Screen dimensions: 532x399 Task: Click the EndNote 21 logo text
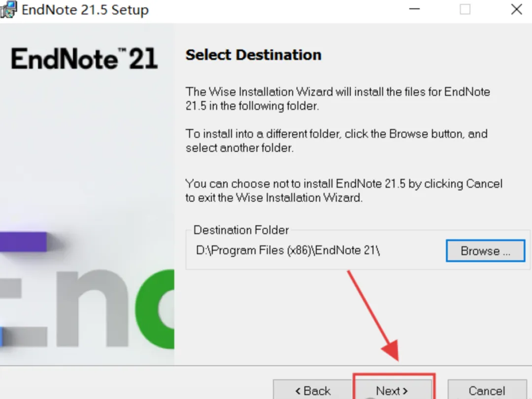point(85,59)
